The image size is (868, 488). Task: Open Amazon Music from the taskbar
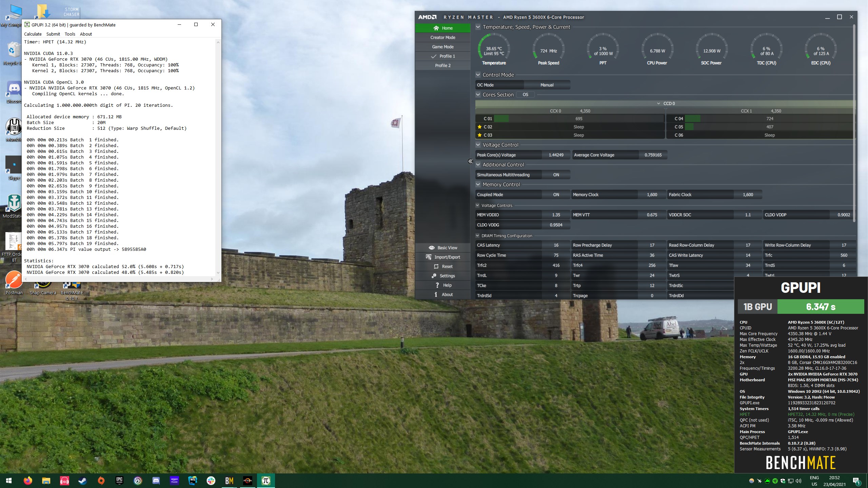174,481
